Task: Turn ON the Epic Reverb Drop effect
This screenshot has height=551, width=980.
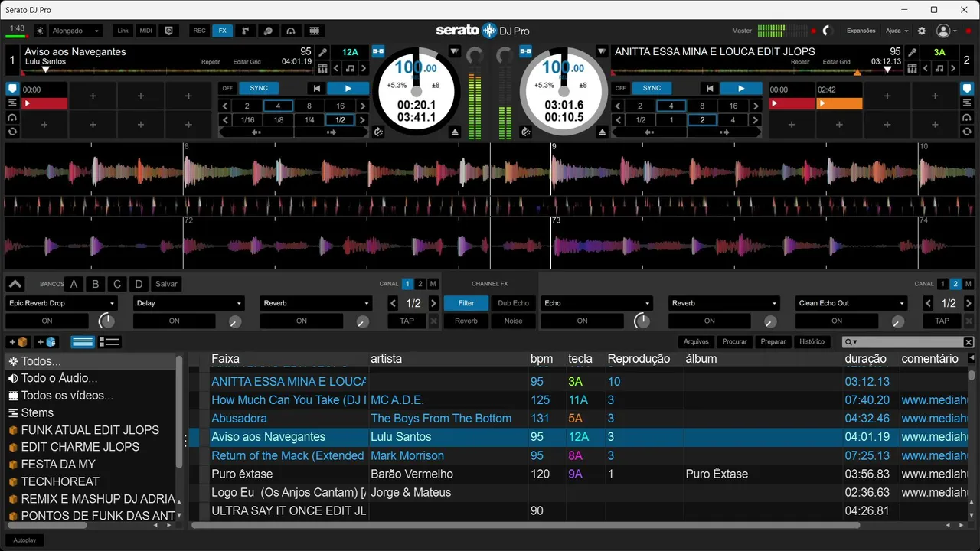Action: (x=47, y=321)
